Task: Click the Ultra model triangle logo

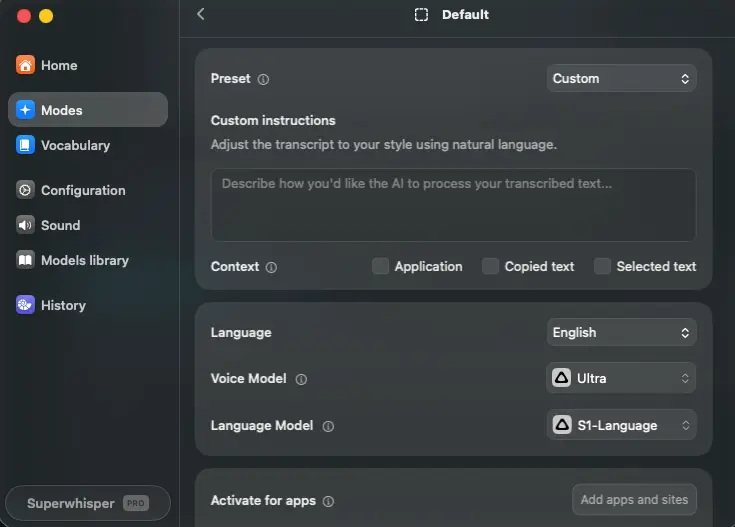Action: tap(562, 378)
